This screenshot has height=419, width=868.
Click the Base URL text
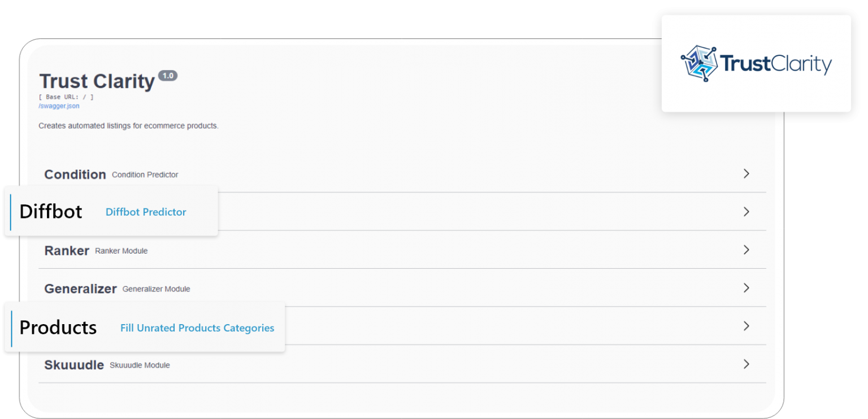[64, 96]
